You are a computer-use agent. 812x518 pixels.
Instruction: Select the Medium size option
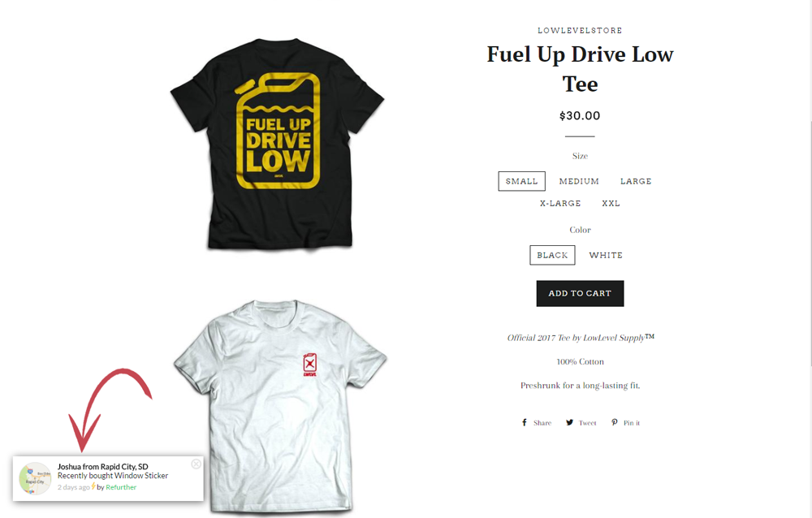click(579, 181)
